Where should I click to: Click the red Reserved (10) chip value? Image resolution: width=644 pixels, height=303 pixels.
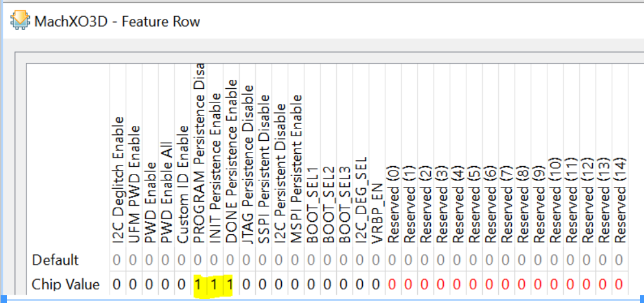(554, 284)
